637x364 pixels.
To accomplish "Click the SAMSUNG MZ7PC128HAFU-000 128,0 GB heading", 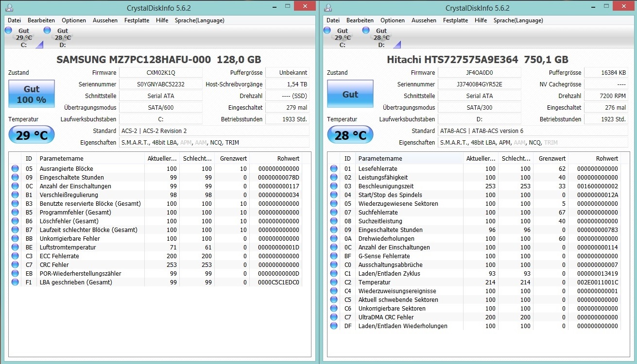I will coord(159,60).
